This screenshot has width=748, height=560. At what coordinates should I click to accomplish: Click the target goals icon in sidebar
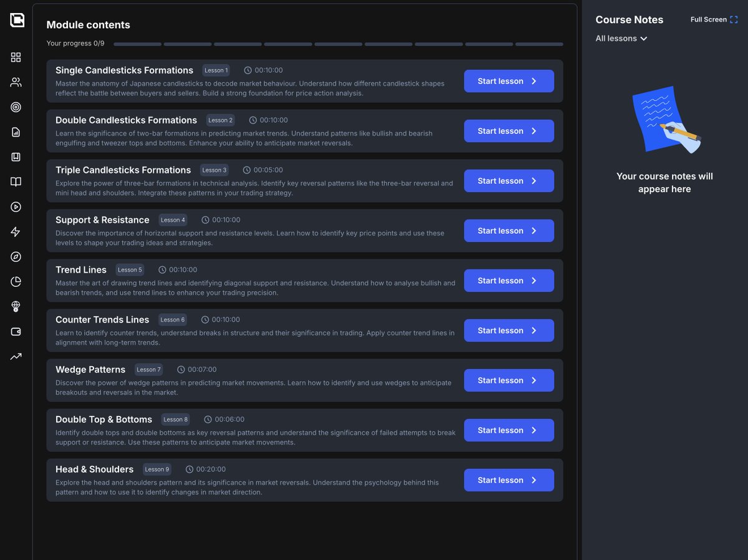click(x=16, y=107)
